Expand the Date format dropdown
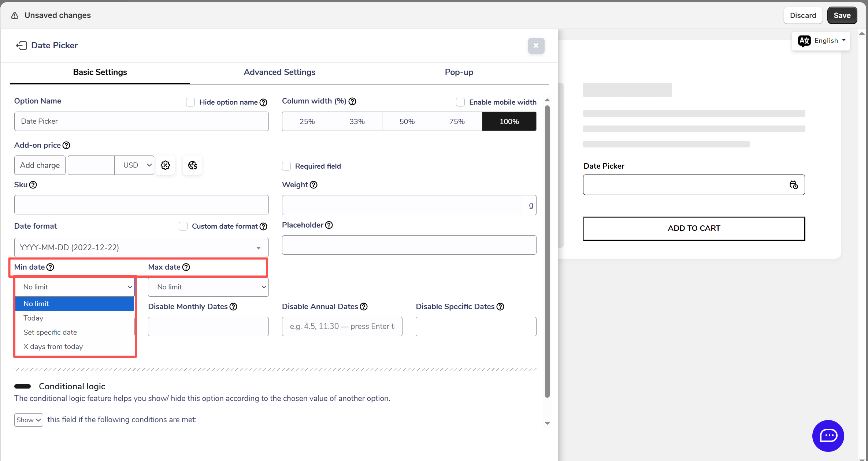Viewport: 868px width, 461px height. (x=141, y=248)
